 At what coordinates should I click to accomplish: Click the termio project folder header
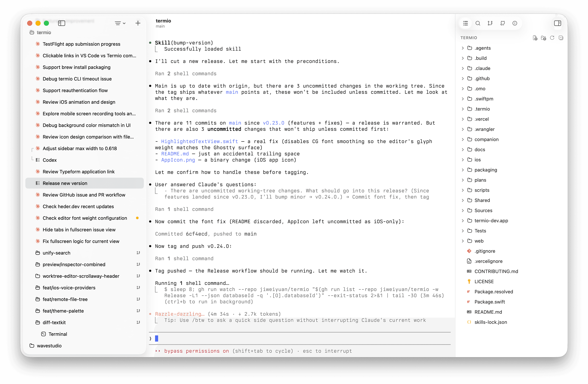pyautogui.click(x=84, y=32)
